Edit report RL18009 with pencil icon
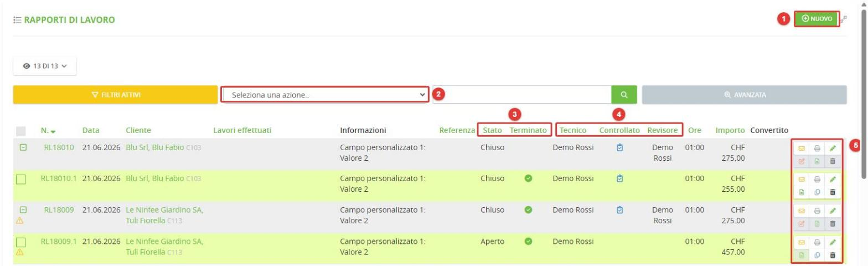Screen dimensions: 868x266 tap(831, 211)
